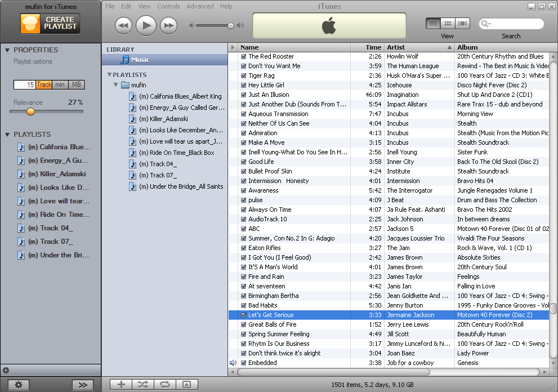The height and width of the screenshot is (392, 558).
Task: Uncheck pulse track checkbox
Action: click(244, 200)
